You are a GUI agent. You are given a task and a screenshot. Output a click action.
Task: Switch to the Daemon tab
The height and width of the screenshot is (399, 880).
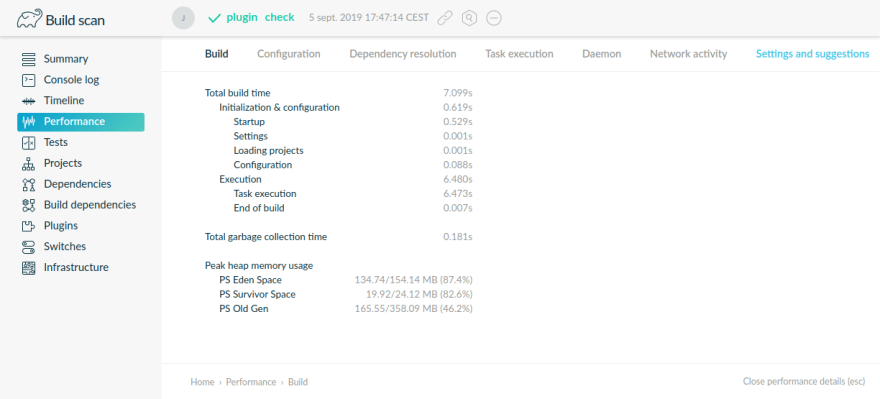(602, 54)
